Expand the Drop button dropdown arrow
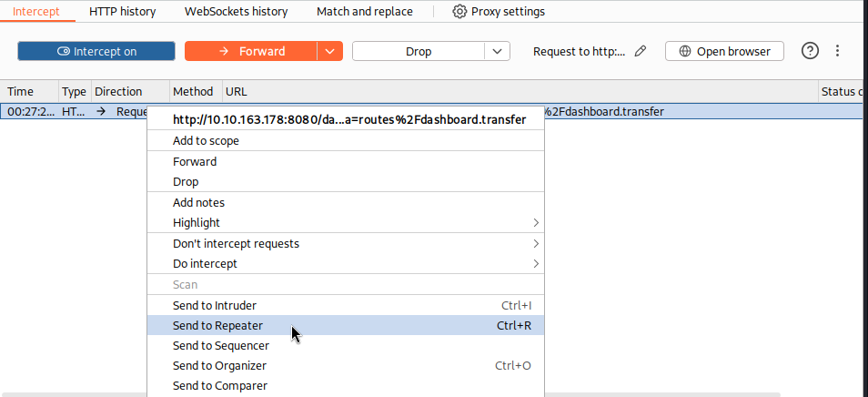 [497, 52]
